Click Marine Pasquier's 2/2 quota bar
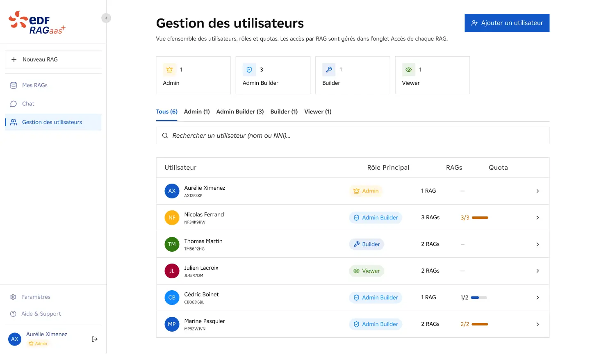The height and width of the screenshot is (364, 599). coord(480,324)
